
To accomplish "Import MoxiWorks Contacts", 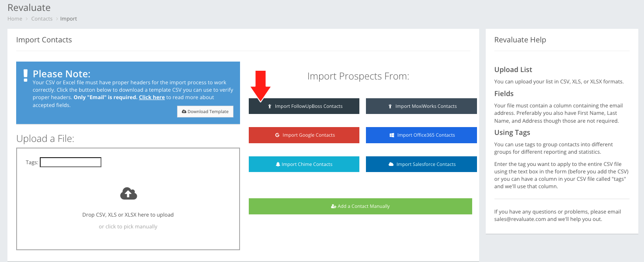I will pyautogui.click(x=421, y=106).
